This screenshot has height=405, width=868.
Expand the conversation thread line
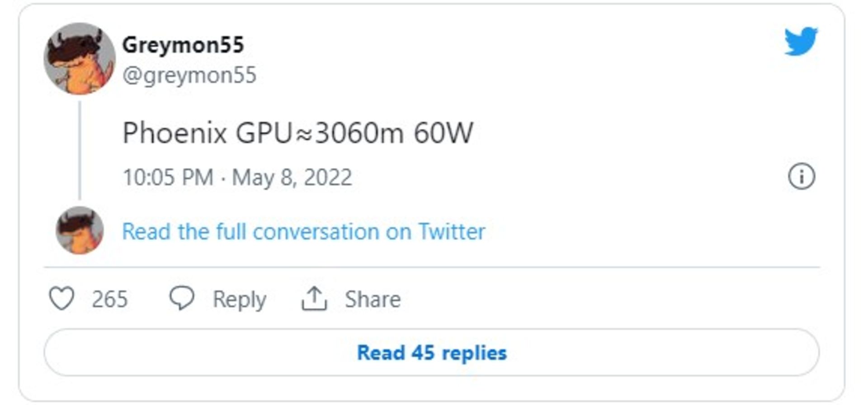pyautogui.click(x=80, y=149)
